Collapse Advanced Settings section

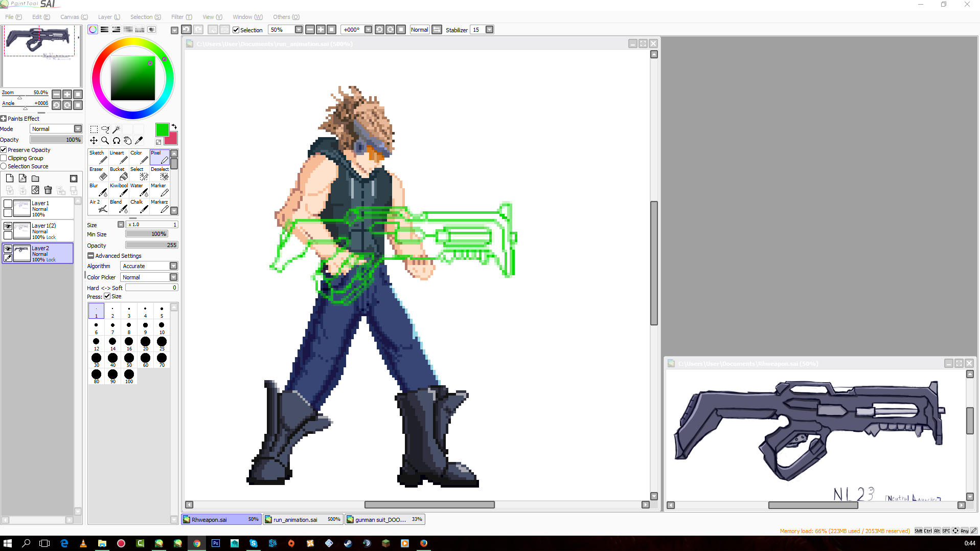coord(90,256)
